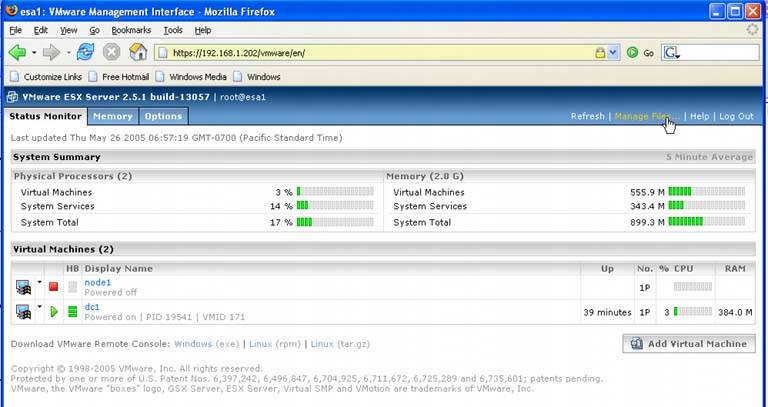Screen dimensions: 768x407
Task: Click the dc1 virtual machine icon
Action: pyautogui.click(x=23, y=311)
